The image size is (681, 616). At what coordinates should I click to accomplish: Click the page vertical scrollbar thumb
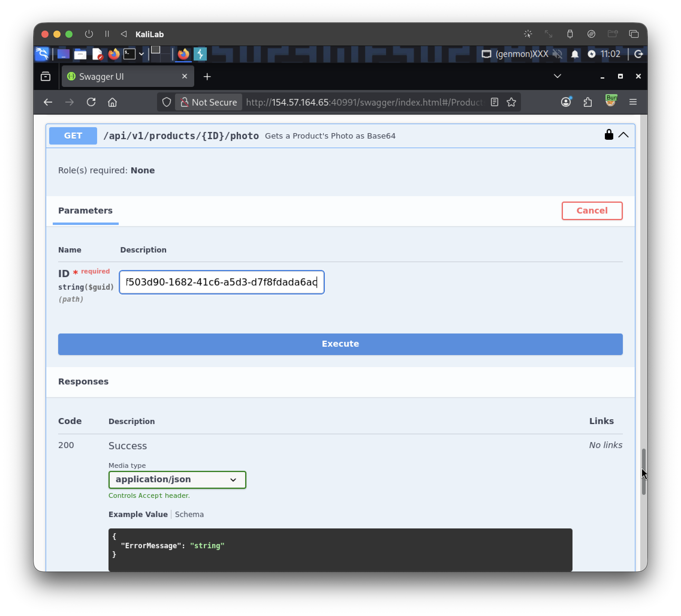[x=644, y=472]
